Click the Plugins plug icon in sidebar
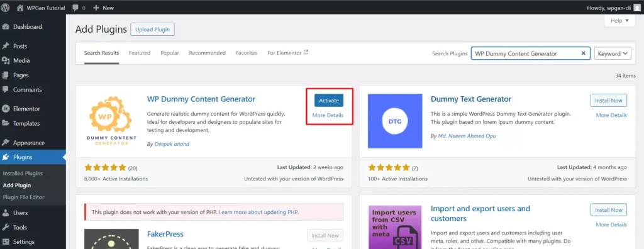 pyautogui.click(x=6, y=157)
